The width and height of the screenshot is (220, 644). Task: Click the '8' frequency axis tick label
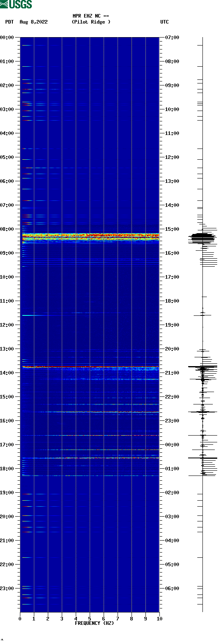coord(132,619)
